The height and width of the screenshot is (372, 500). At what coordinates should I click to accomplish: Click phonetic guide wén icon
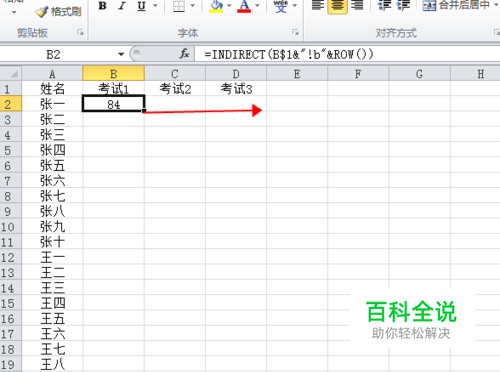pos(281,6)
